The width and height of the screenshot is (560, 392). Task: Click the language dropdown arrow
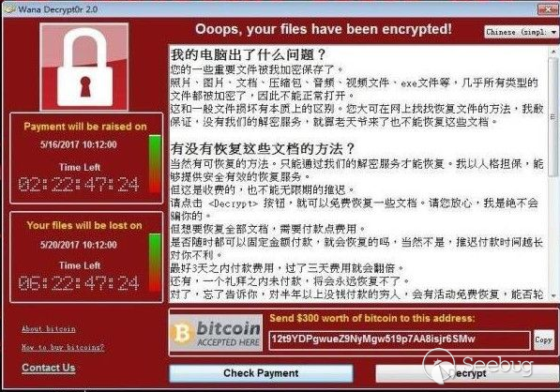pos(553,32)
